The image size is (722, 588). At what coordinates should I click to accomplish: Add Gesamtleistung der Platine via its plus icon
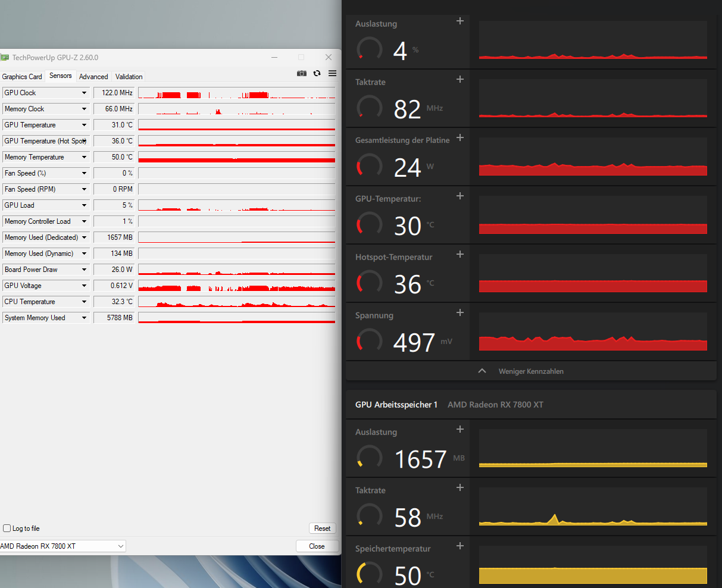coord(460,137)
